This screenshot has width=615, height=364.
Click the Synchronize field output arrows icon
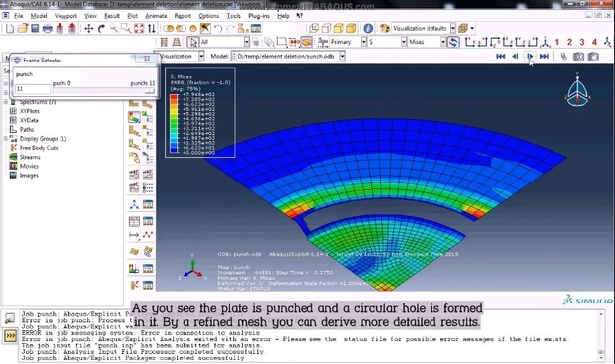tap(453, 42)
